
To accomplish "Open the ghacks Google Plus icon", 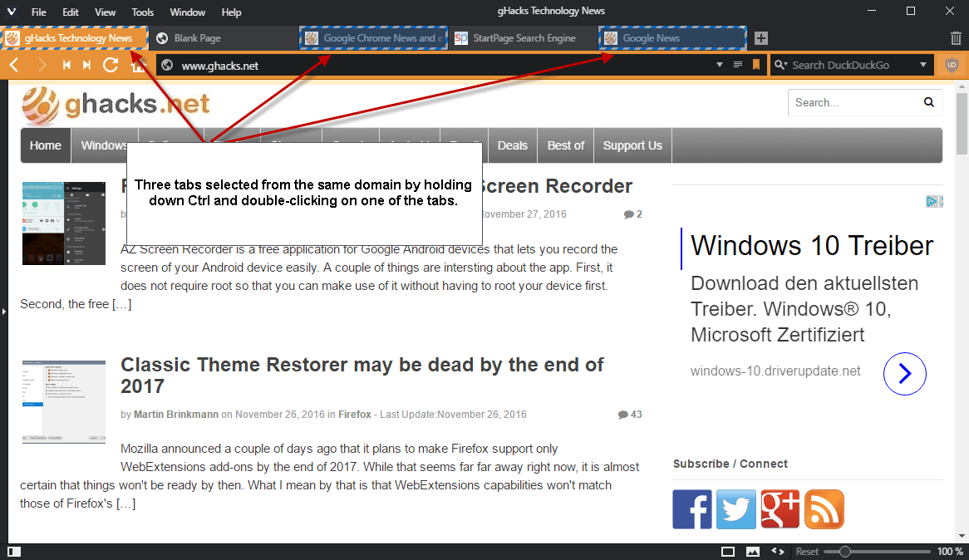I will (x=780, y=509).
